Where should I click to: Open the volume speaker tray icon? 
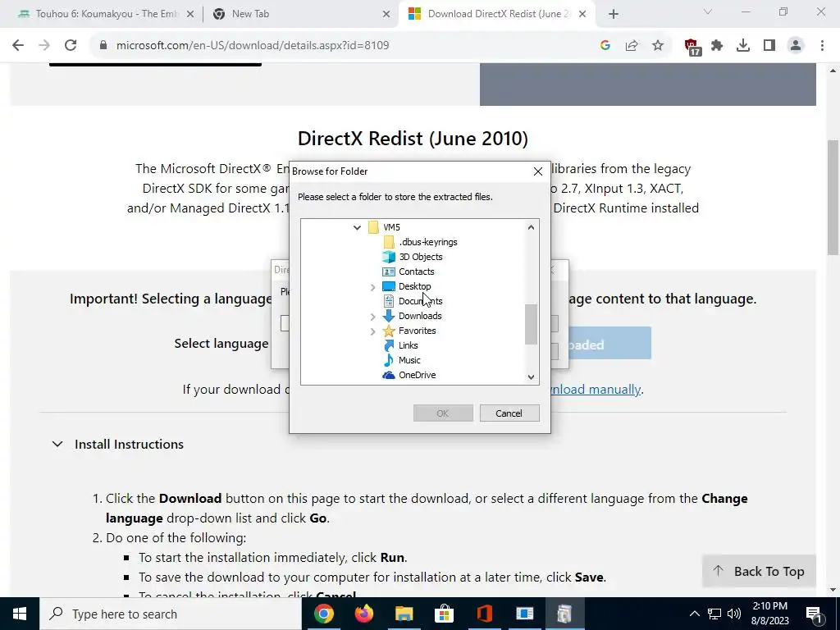point(734,614)
